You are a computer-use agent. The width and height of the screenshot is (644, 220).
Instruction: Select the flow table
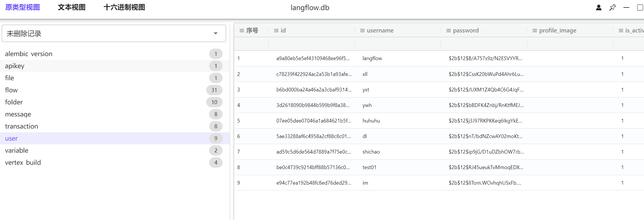(11, 90)
